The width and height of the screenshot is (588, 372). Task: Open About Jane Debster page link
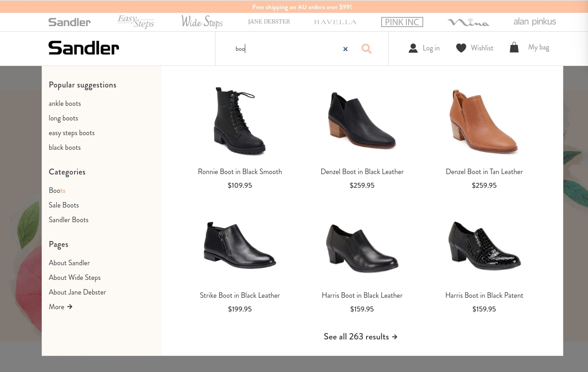pos(77,292)
